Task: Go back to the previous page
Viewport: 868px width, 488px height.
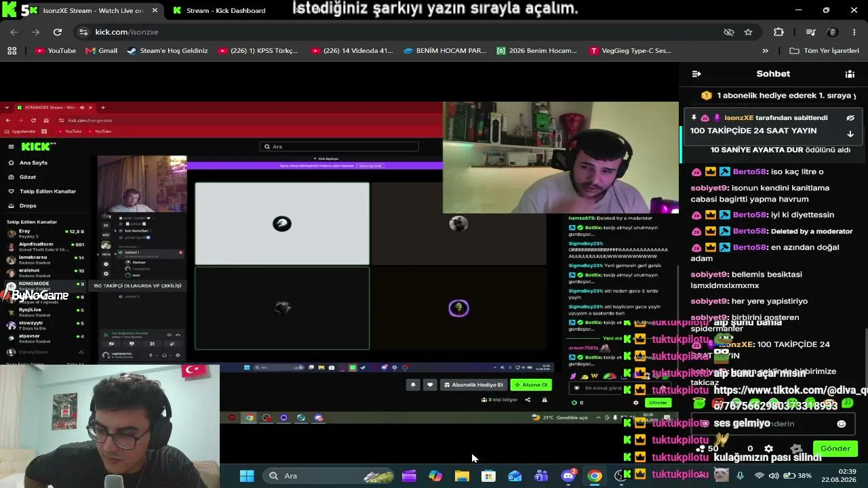Action: click(x=14, y=32)
